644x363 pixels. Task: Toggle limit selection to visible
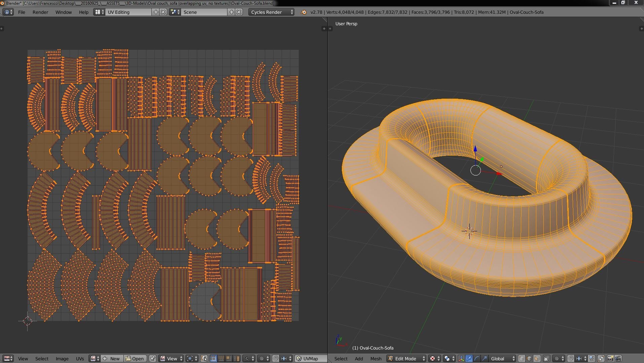(546, 359)
